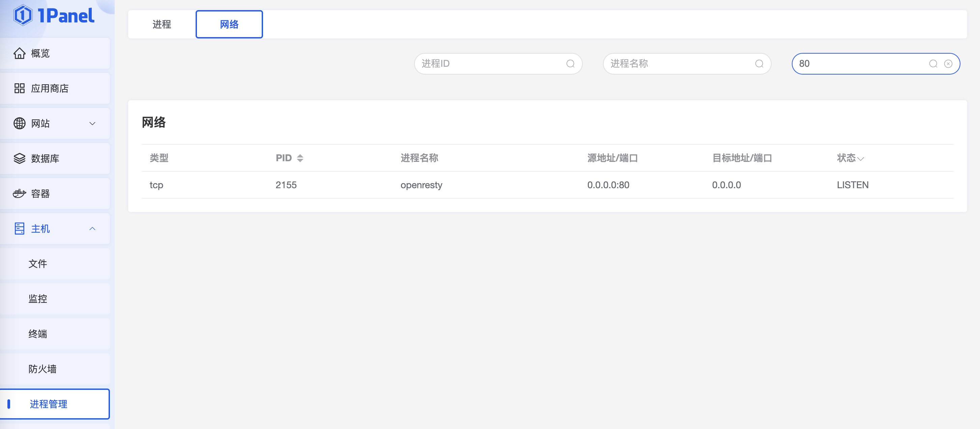Select the 网络 tab
Image resolution: width=980 pixels, height=429 pixels.
pyautogui.click(x=229, y=24)
